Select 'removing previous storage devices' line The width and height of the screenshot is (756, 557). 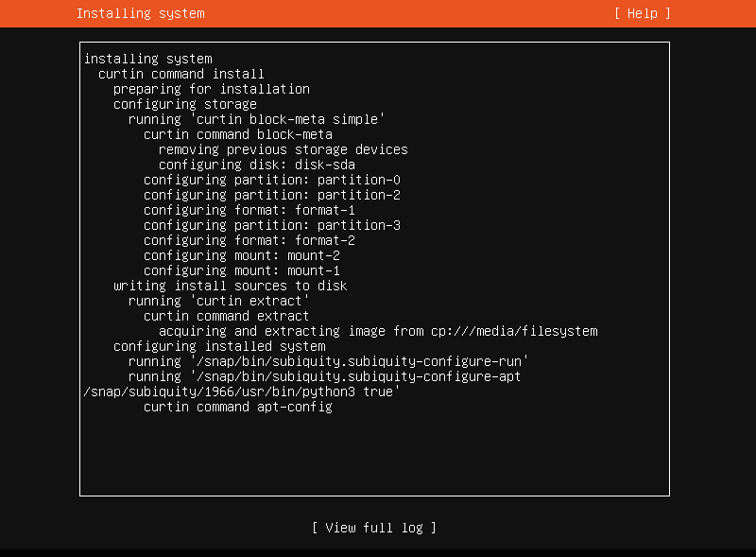(x=283, y=149)
